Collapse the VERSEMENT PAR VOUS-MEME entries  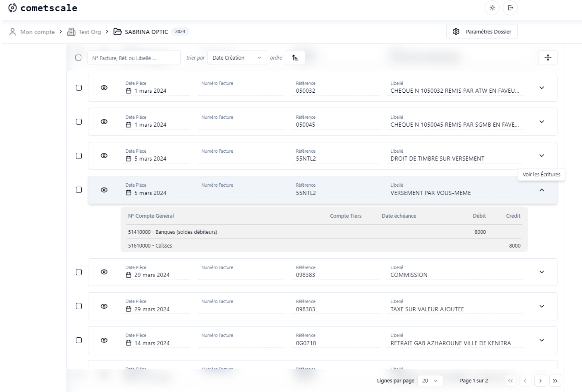(x=542, y=190)
